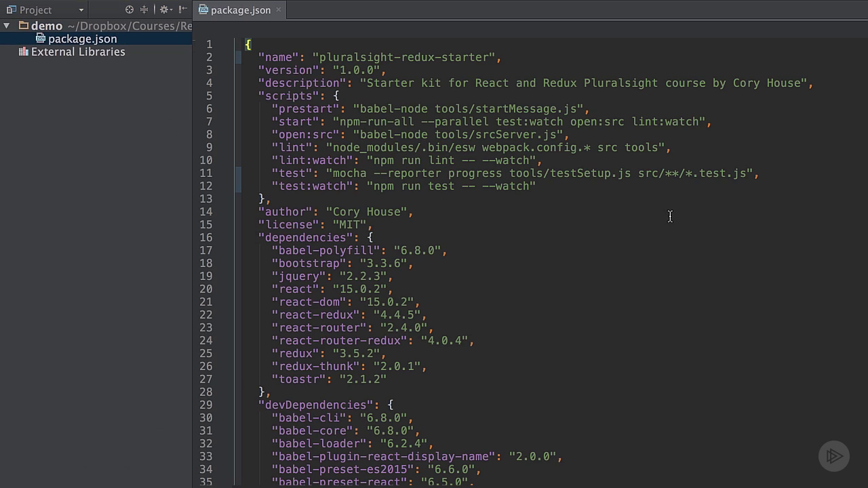Image resolution: width=868 pixels, height=488 pixels.
Task: Click the "react-router-redux" dependency key
Action: (x=339, y=340)
